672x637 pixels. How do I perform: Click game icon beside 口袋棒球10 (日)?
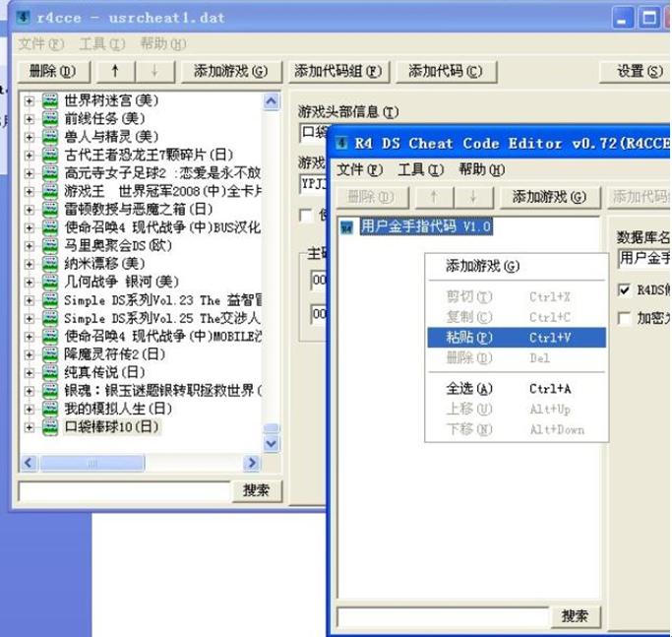click(x=50, y=427)
